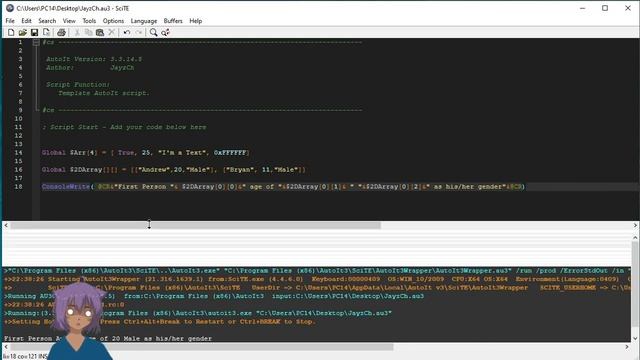Click the output line 'First Person ... gender'
640x360 pixels.
(x=108, y=339)
